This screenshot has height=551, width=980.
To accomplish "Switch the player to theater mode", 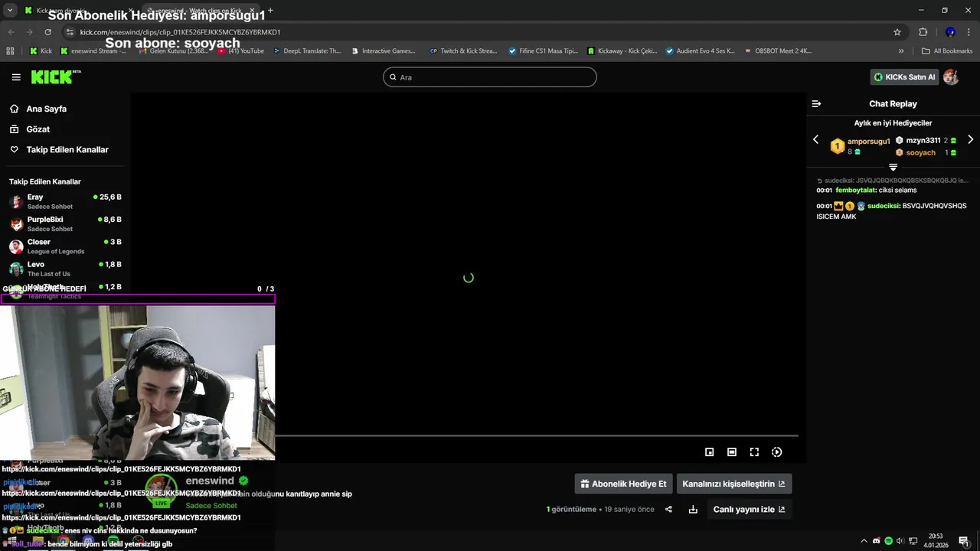I will coord(732,452).
